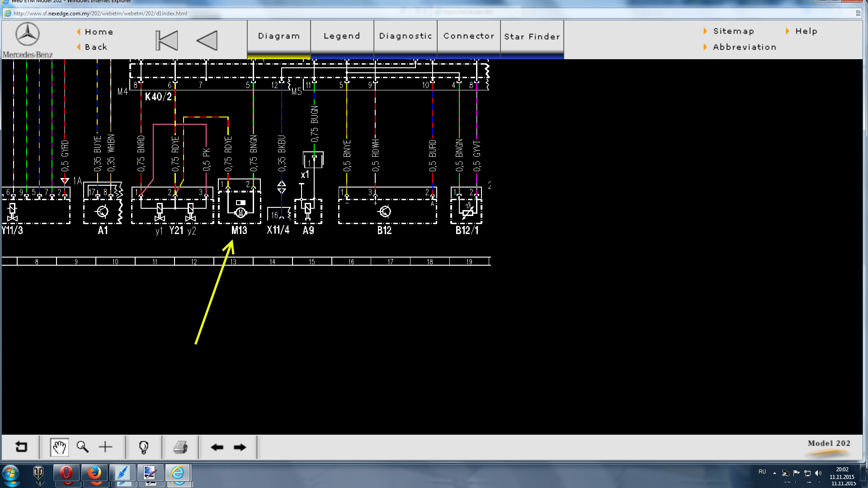Click the previous page triangle icon

coord(207,41)
